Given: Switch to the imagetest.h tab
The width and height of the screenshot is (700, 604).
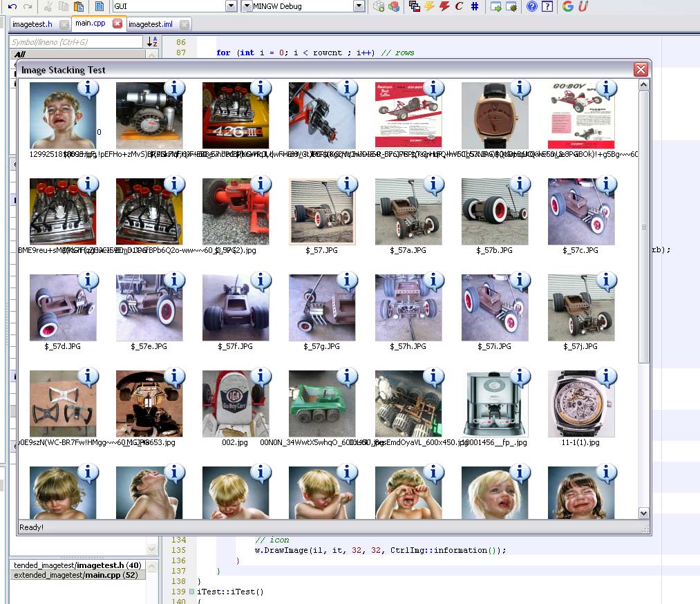Looking at the screenshot, I should 32,24.
